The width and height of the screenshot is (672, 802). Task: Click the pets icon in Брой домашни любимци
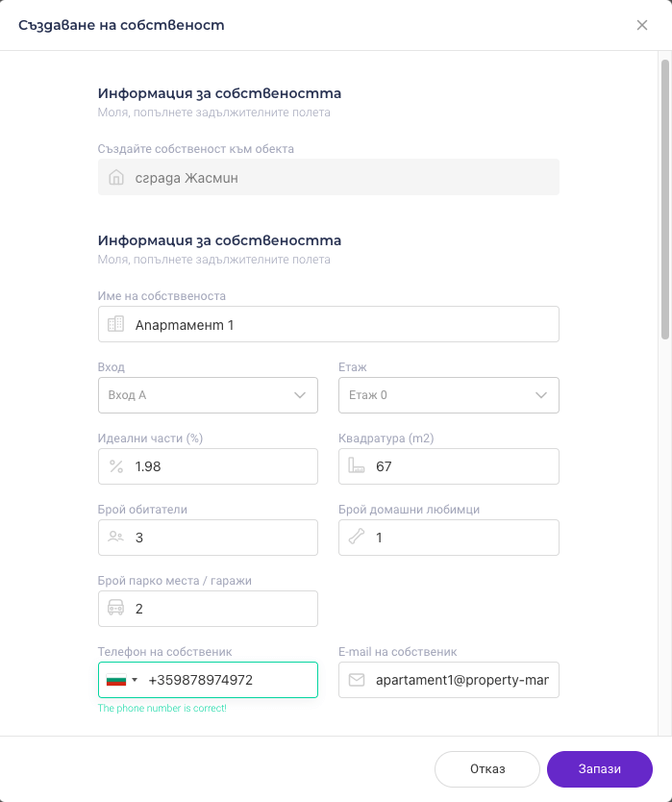point(357,538)
